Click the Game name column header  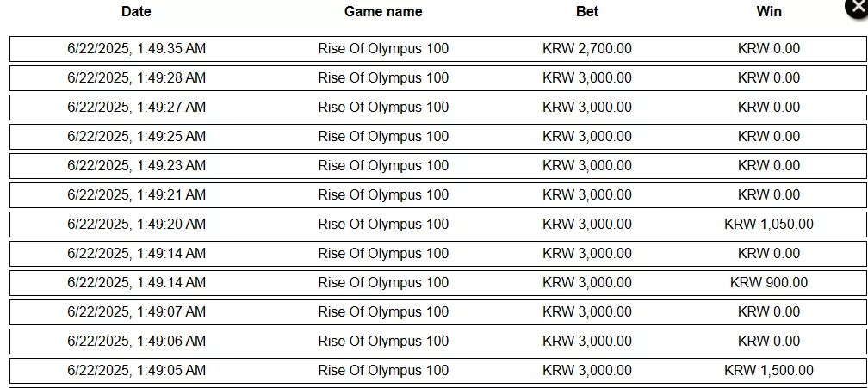383,11
